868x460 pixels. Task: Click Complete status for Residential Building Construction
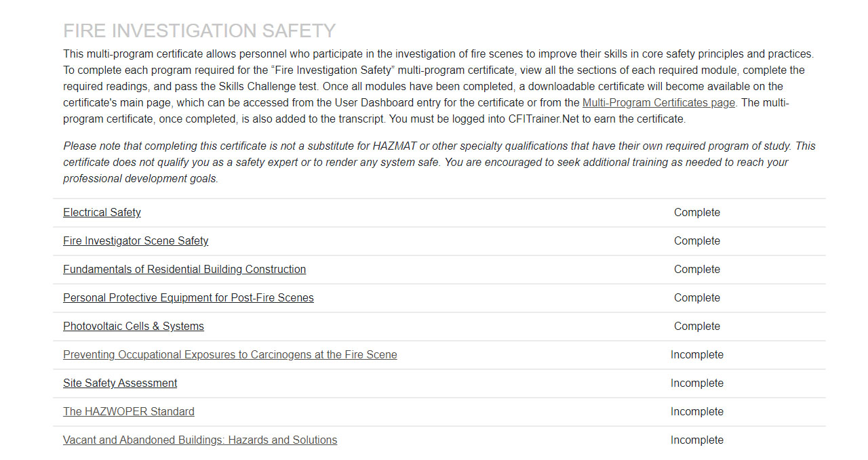(697, 269)
